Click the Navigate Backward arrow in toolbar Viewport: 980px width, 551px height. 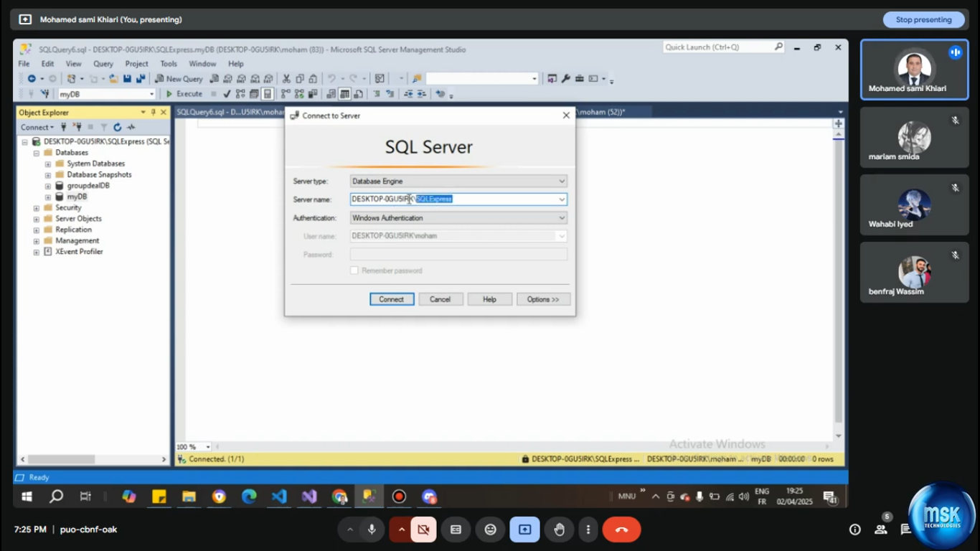click(x=32, y=79)
